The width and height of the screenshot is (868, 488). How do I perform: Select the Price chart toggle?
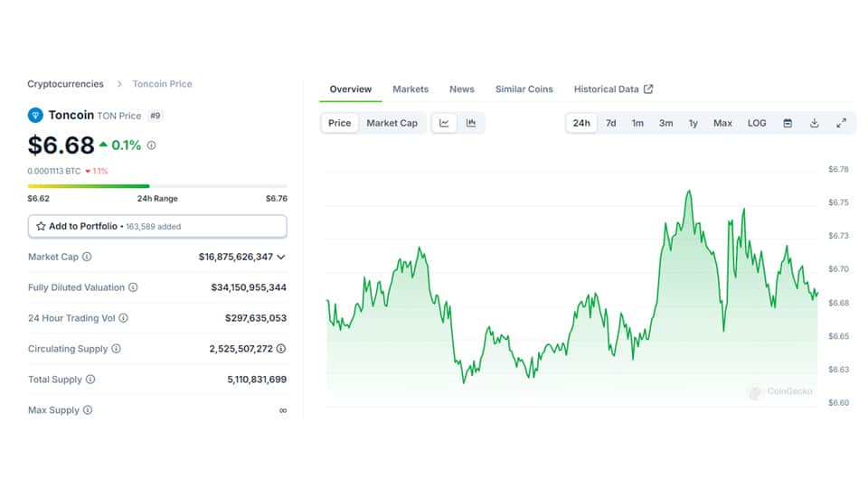339,123
